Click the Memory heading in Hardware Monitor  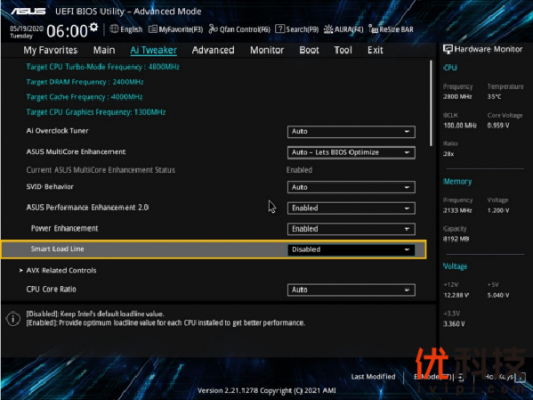(457, 181)
